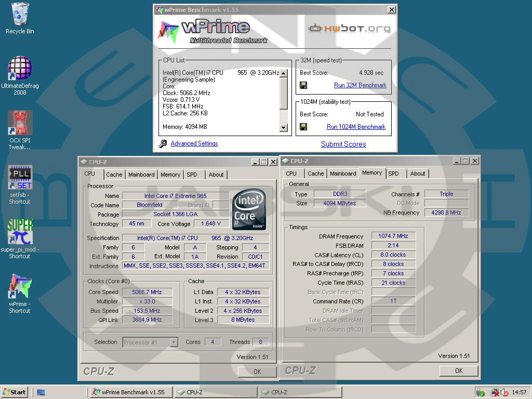Click the HWBOT.org logo in wPrime

[x=349, y=29]
